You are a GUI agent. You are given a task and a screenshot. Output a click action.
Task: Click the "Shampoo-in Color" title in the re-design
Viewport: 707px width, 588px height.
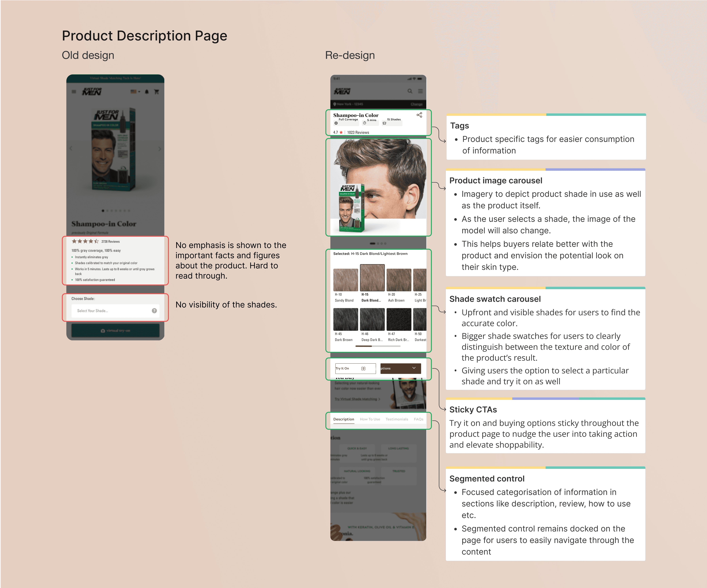[356, 115]
